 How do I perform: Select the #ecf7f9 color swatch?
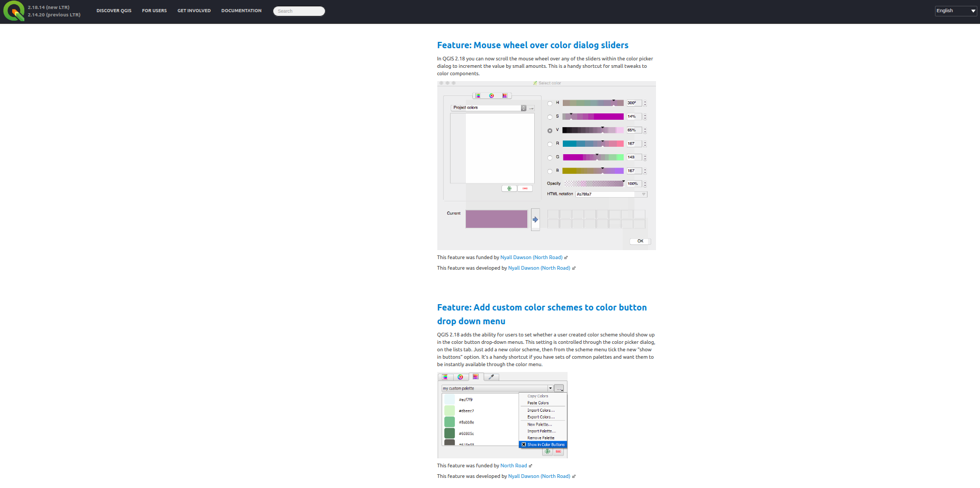(x=449, y=400)
